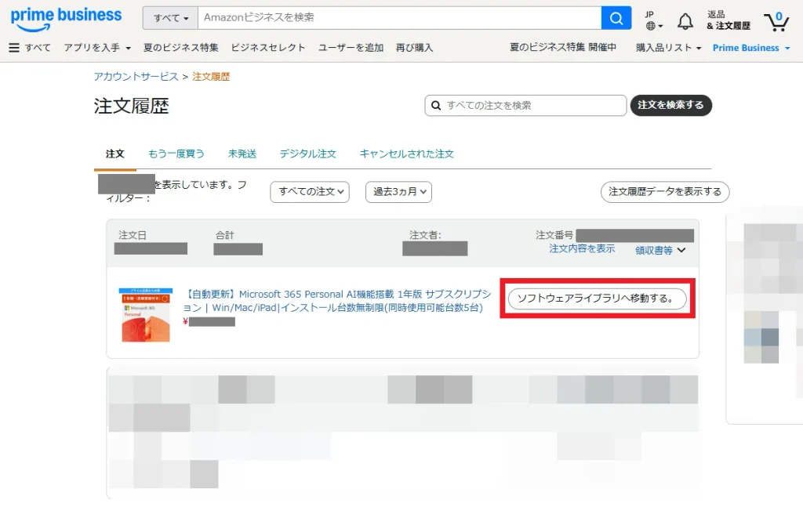The image size is (803, 532).
Task: Click the 注文内容を表示 link
Action: [582, 248]
